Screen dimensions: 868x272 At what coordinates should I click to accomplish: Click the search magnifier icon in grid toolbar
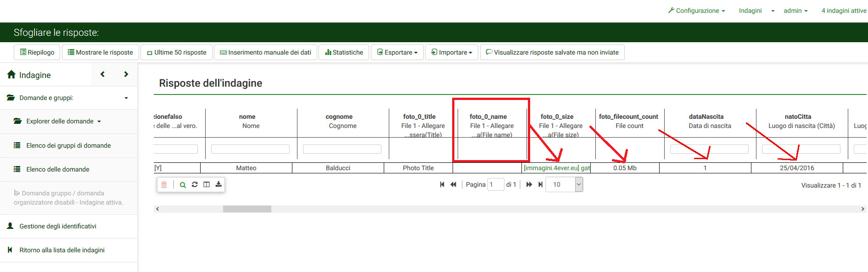(183, 185)
